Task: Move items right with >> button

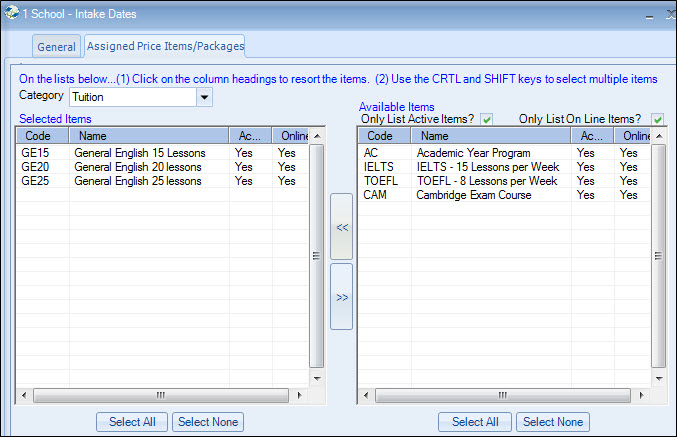Action: pos(342,297)
